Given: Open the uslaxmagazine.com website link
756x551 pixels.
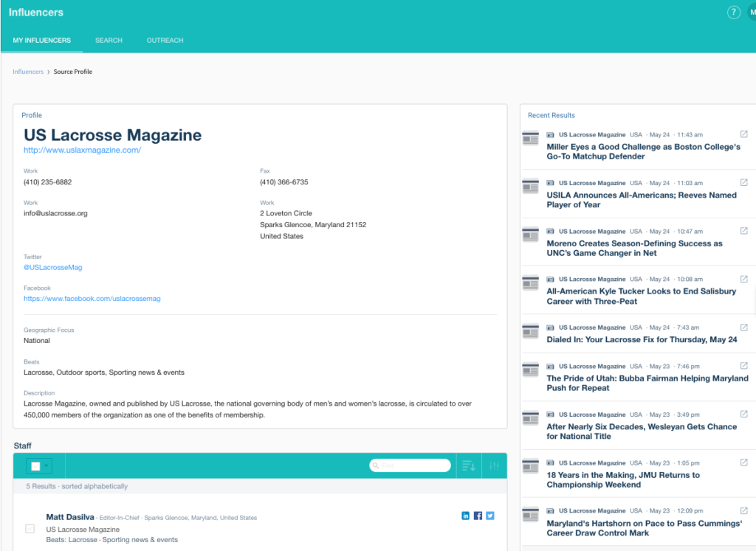Looking at the screenshot, I should [x=83, y=150].
